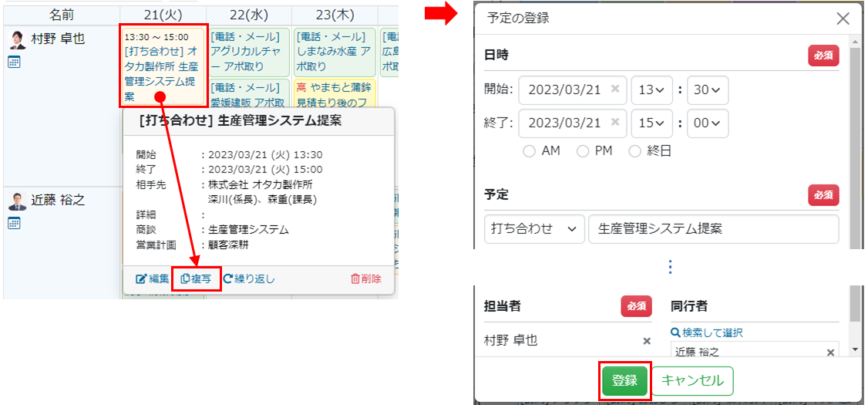Screen dimensions: 868x405
Task: Click the 編集 edit link in popup
Action: 152,278
